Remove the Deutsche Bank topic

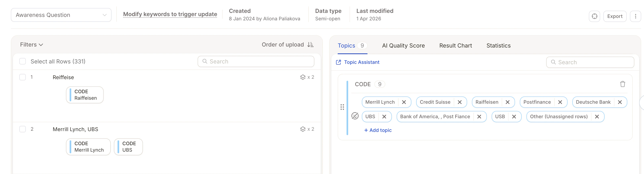[x=620, y=102]
